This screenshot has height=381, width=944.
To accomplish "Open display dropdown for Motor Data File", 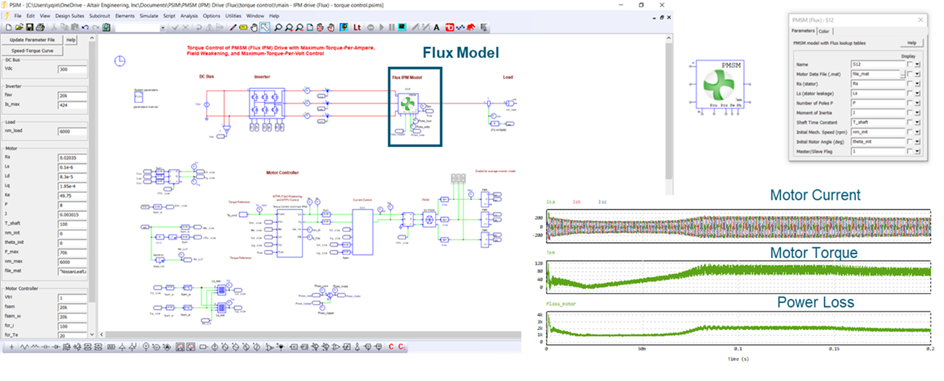I will [918, 74].
